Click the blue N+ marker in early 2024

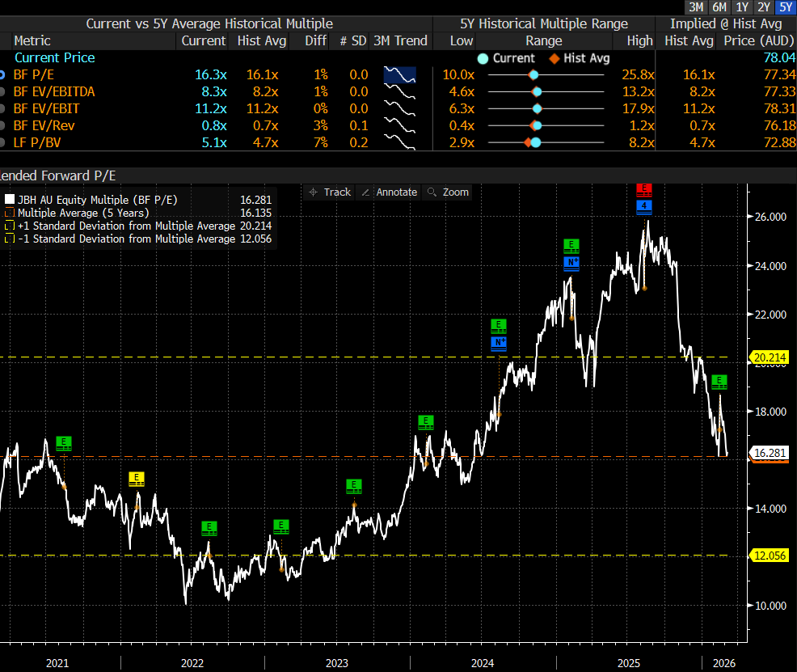pyautogui.click(x=499, y=343)
